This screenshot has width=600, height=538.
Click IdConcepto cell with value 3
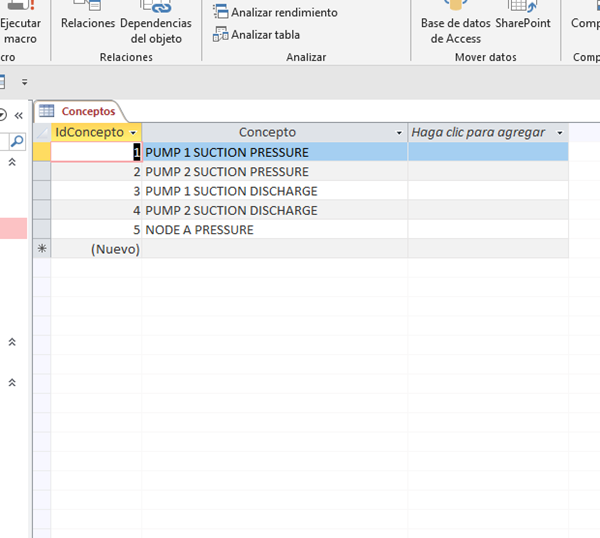tap(96, 191)
